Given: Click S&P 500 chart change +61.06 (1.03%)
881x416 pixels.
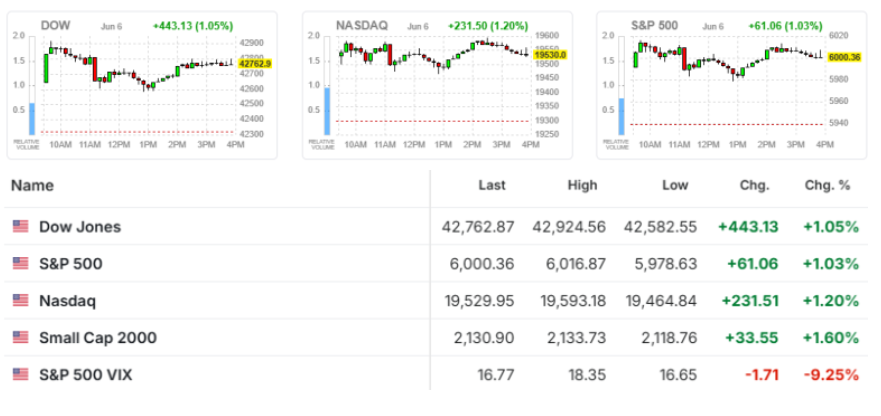Looking at the screenshot, I should 785,26.
